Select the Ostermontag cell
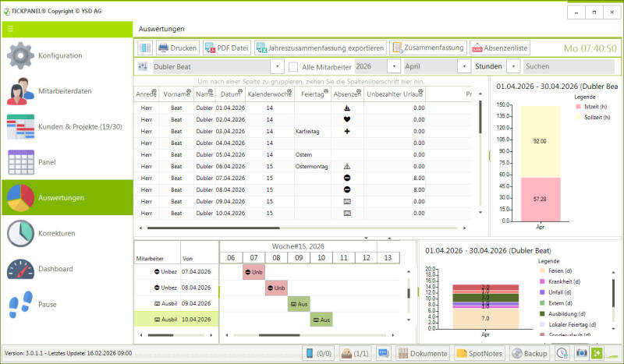The height and width of the screenshot is (364, 624). (x=313, y=166)
